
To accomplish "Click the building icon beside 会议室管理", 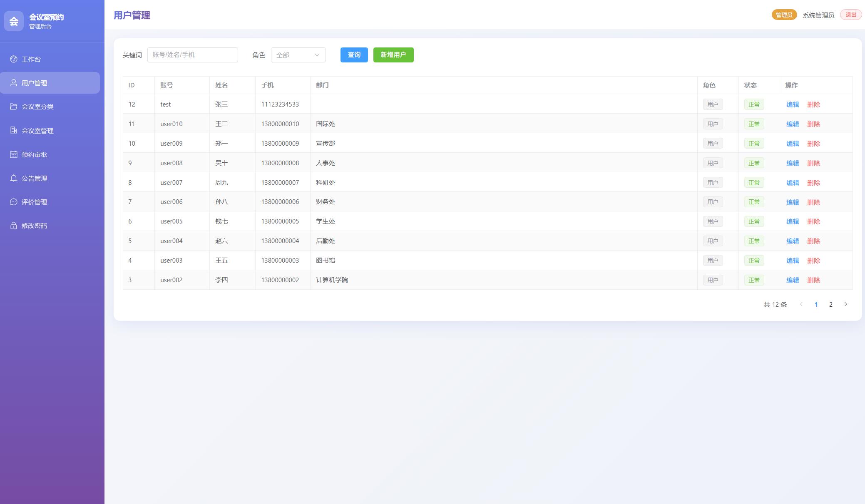I will [x=14, y=130].
